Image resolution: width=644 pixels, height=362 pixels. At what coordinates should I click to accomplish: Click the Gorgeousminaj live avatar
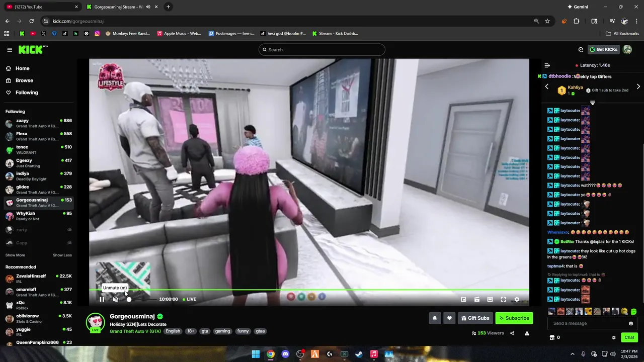click(x=95, y=323)
